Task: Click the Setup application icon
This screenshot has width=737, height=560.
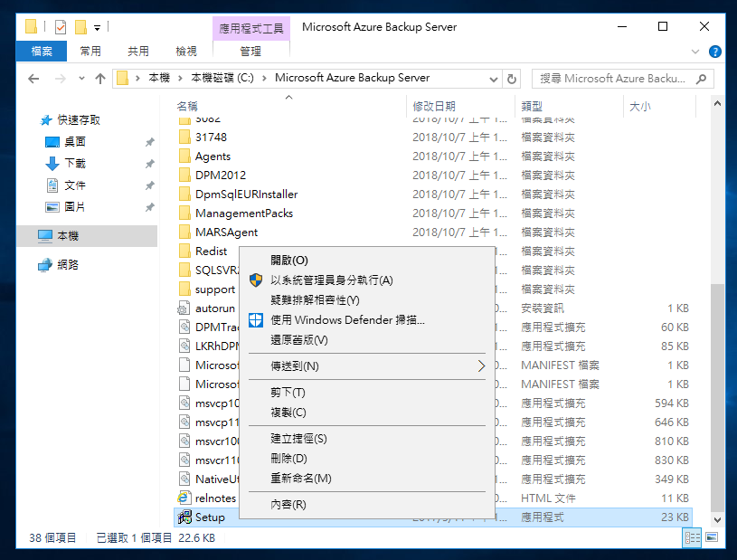Action: click(184, 517)
